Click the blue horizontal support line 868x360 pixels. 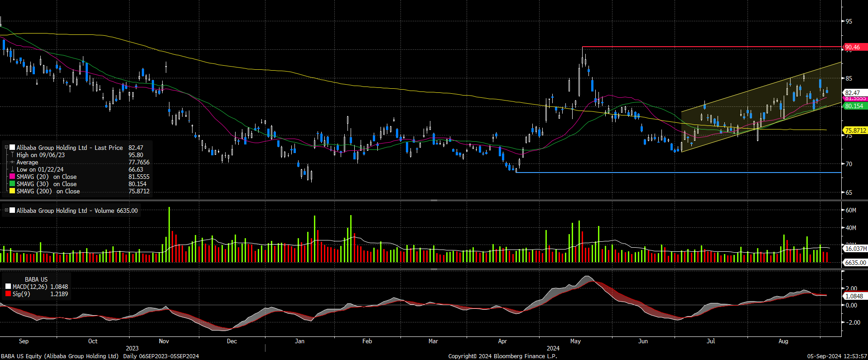tap(679, 172)
